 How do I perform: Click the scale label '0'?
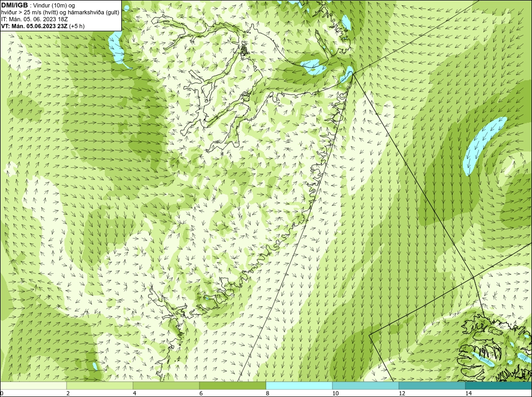pos(2,393)
